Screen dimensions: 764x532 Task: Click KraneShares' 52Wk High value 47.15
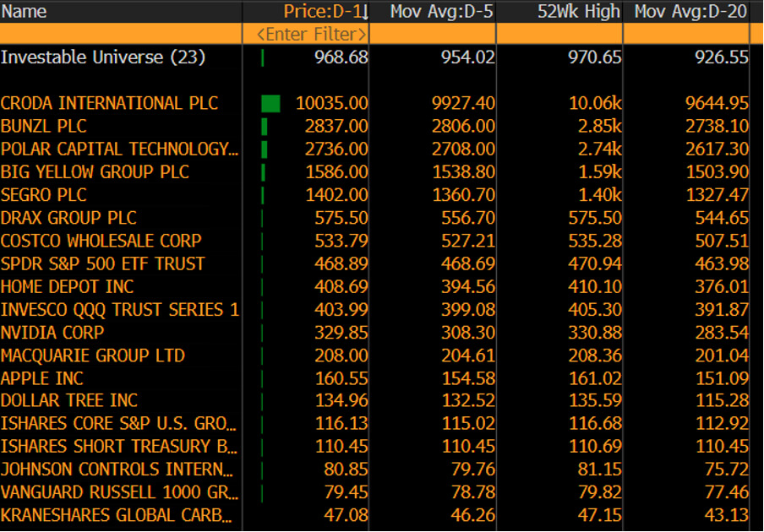click(x=600, y=515)
